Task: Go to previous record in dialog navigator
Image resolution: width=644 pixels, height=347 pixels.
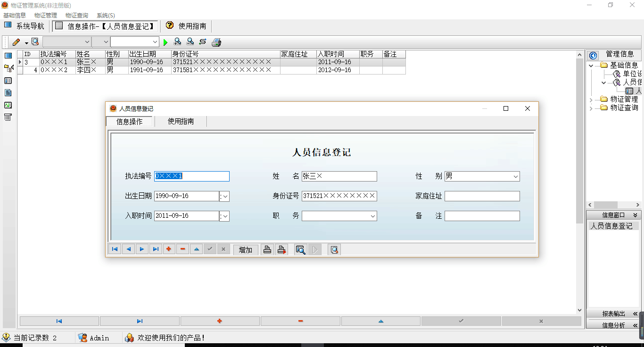Action: point(128,249)
